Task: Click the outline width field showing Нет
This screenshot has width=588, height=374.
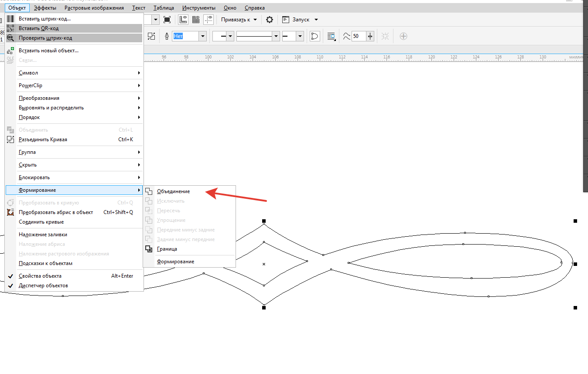Action: point(186,36)
